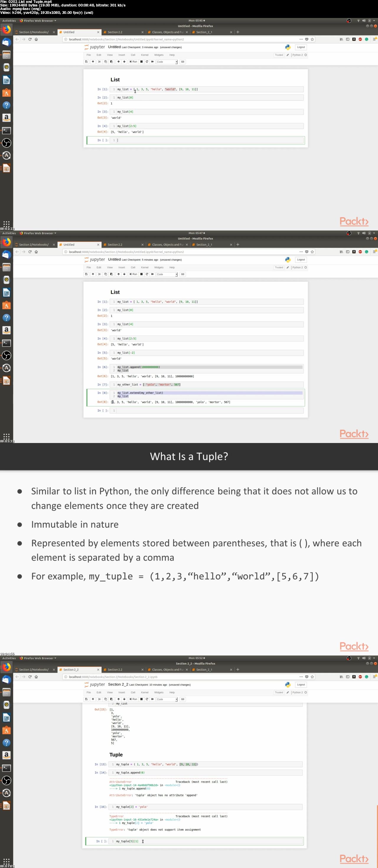This screenshot has width=378, height=868.
Task: Open the View menu in the Mon 05:47 frame
Action: point(110,268)
